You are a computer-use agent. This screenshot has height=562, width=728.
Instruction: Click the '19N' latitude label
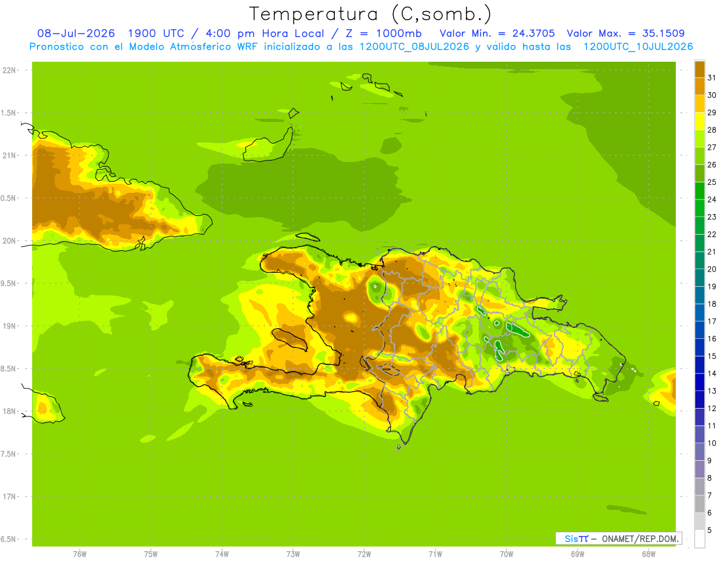10,326
